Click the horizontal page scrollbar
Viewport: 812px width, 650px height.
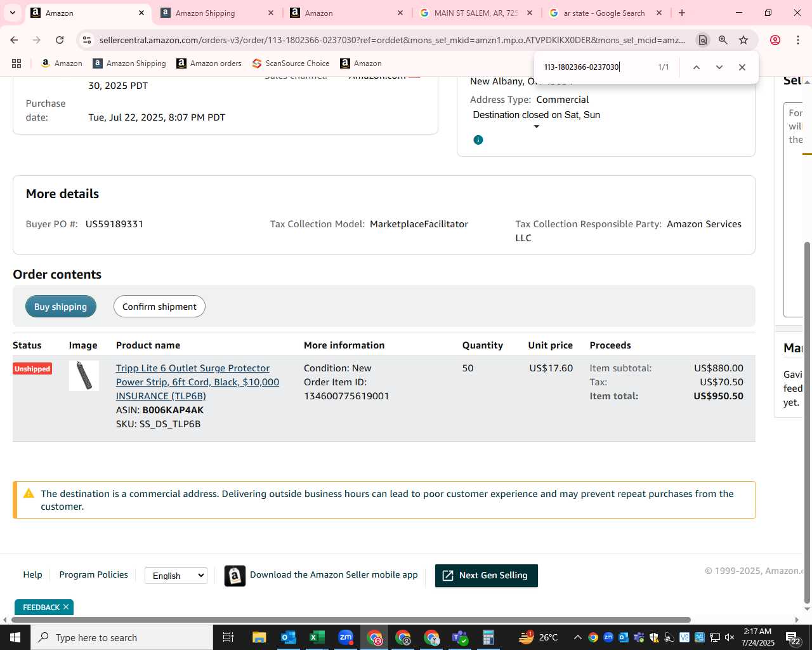[351, 620]
